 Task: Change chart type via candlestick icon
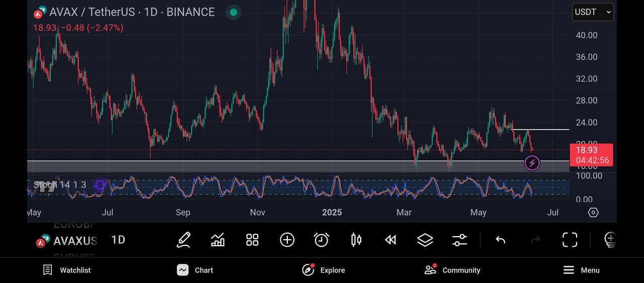click(356, 240)
